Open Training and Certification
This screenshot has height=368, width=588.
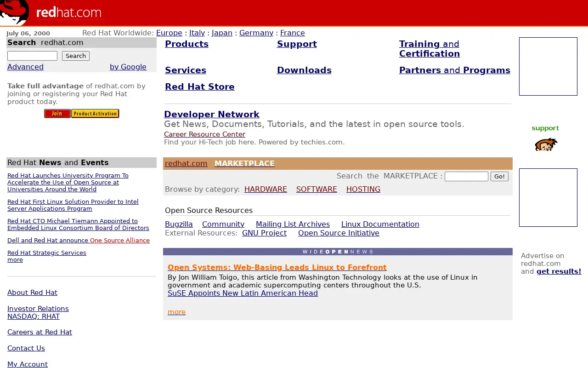[x=430, y=49]
